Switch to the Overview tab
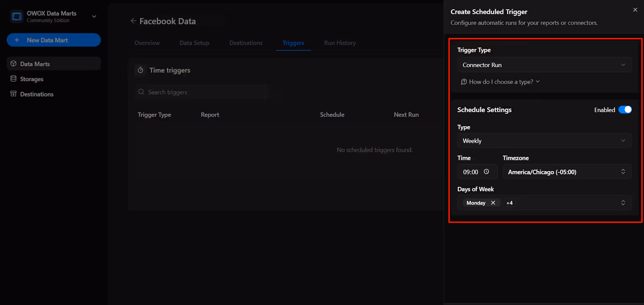The height and width of the screenshot is (305, 644). point(147,43)
